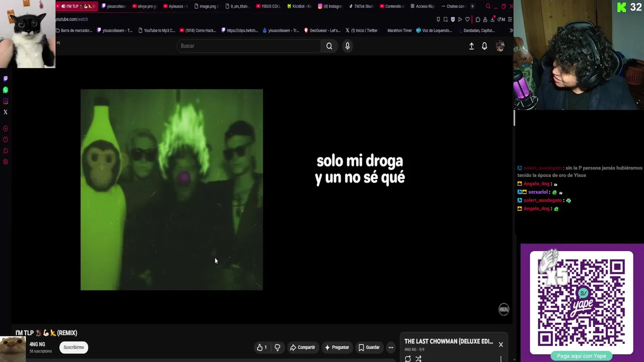This screenshot has height=362, width=644.
Task: Click the video title I'M TLP (REMIX)
Action: point(46,333)
